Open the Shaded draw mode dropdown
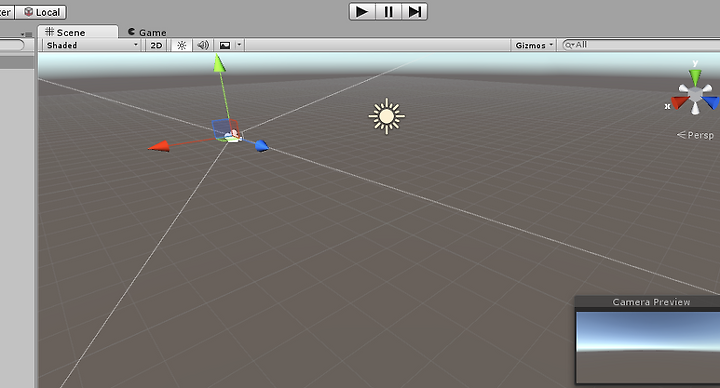This screenshot has height=388, width=720. pyautogui.click(x=91, y=45)
